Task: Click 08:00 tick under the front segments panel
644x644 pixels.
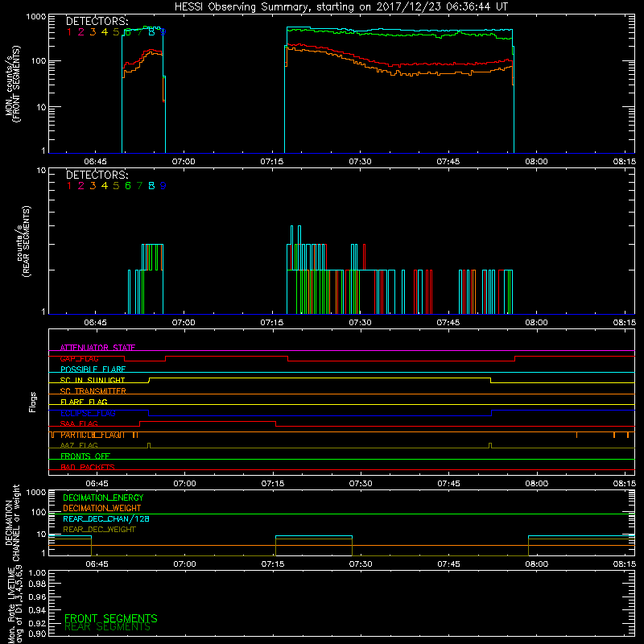Action: pyautogui.click(x=536, y=162)
